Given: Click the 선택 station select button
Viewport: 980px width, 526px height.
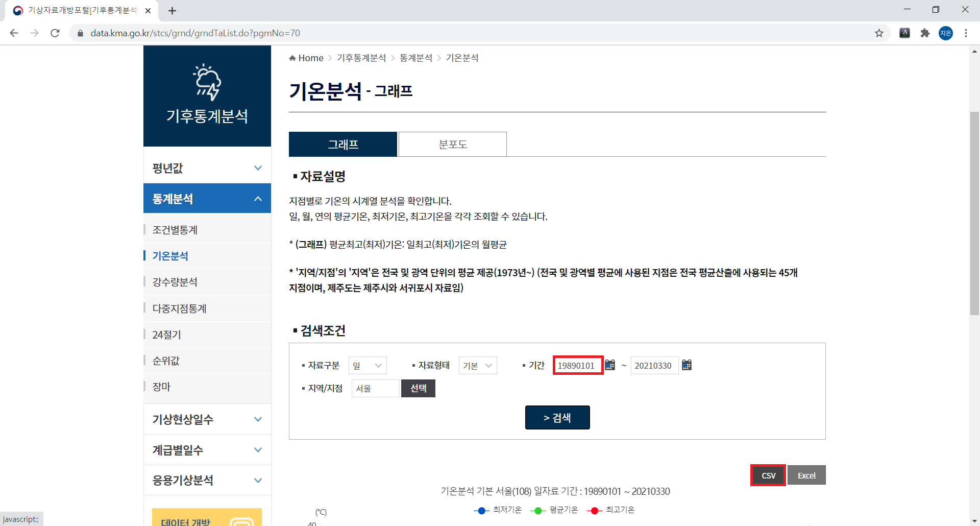Looking at the screenshot, I should (x=418, y=389).
